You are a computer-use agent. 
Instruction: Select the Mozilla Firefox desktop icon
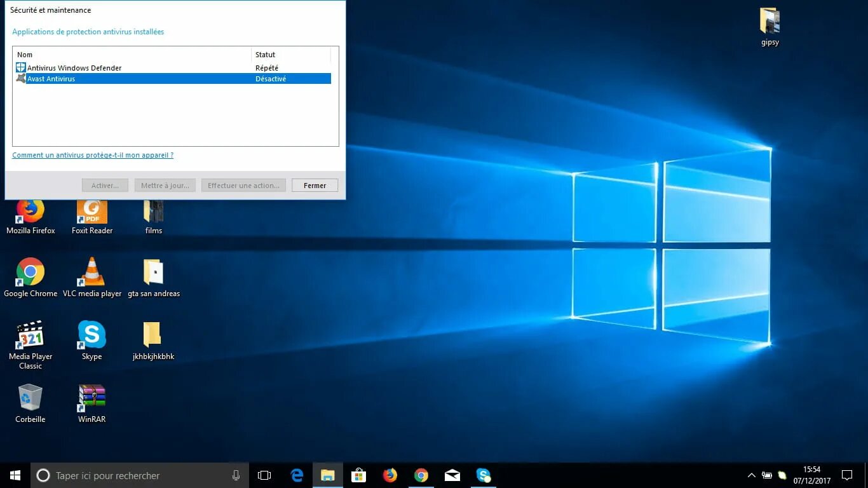[x=31, y=217]
